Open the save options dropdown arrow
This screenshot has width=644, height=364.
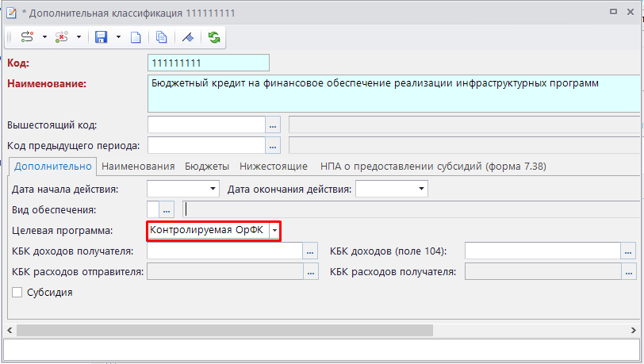(x=118, y=37)
